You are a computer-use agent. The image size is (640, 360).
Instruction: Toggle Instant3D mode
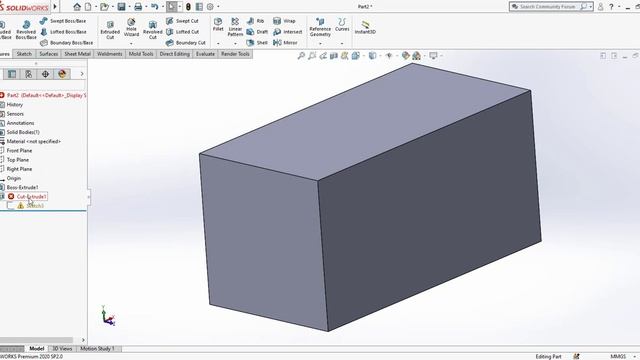tap(365, 27)
